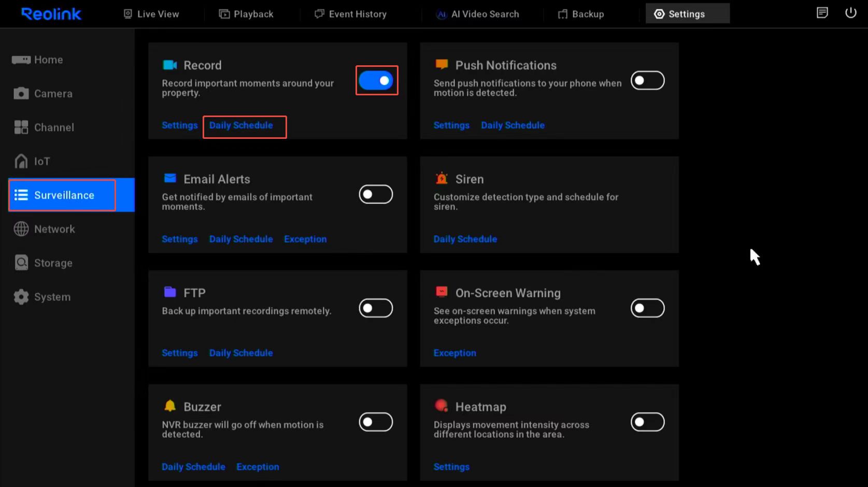This screenshot has width=868, height=487.
Task: Click the Playback tab icon
Action: pyautogui.click(x=224, y=14)
